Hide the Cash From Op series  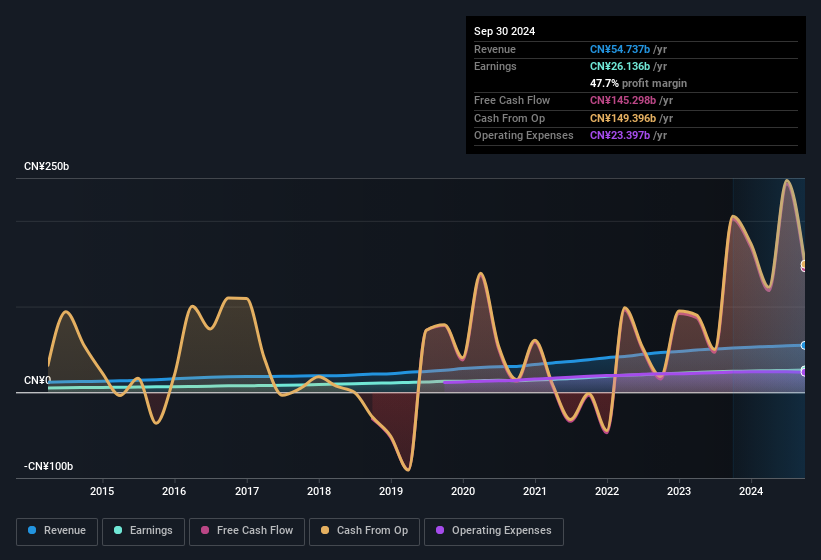[364, 531]
